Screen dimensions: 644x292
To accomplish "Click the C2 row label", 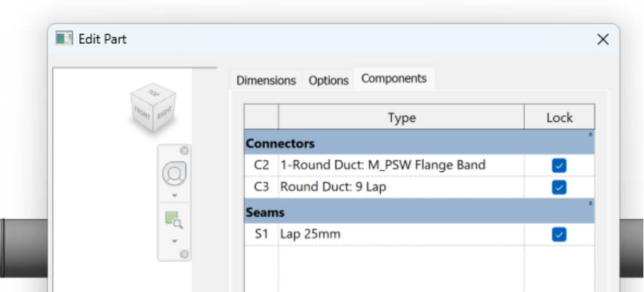I will (261, 165).
